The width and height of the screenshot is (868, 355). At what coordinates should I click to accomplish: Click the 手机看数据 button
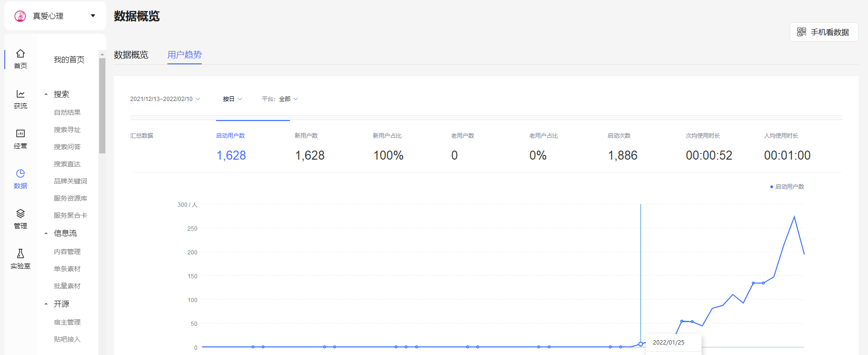[x=824, y=32]
